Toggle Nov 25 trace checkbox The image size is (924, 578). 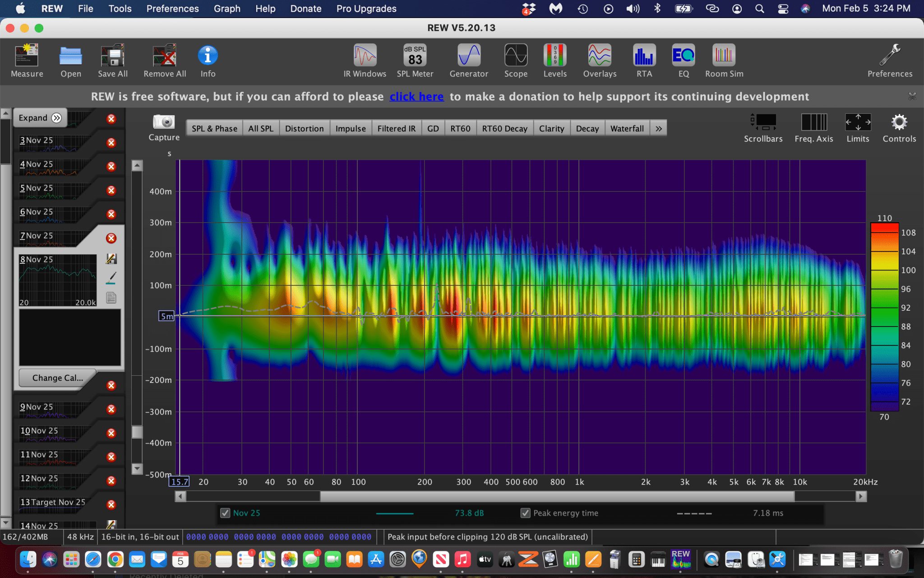[x=225, y=513]
